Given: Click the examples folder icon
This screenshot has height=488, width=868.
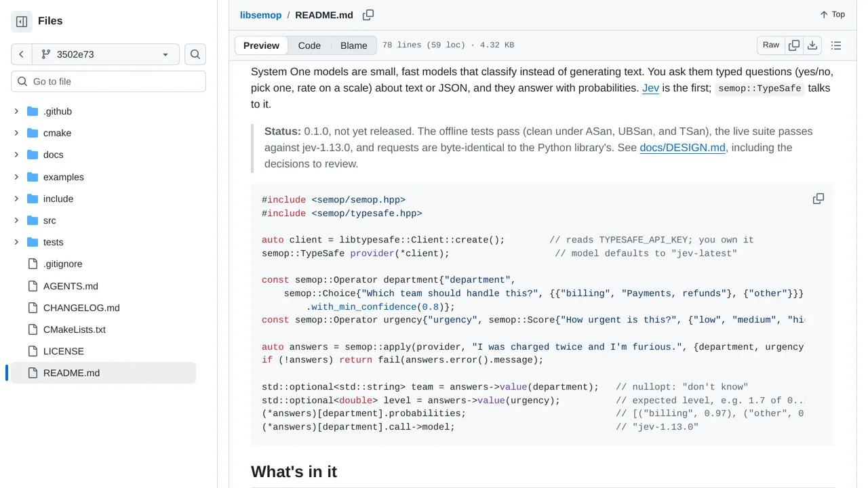Looking at the screenshot, I should (x=33, y=177).
